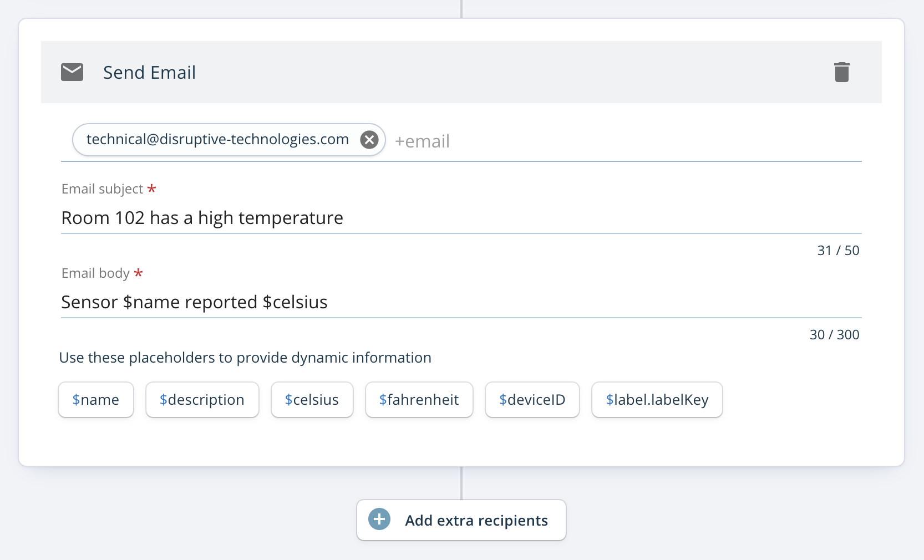Insert the $celsius placeholder

[312, 400]
